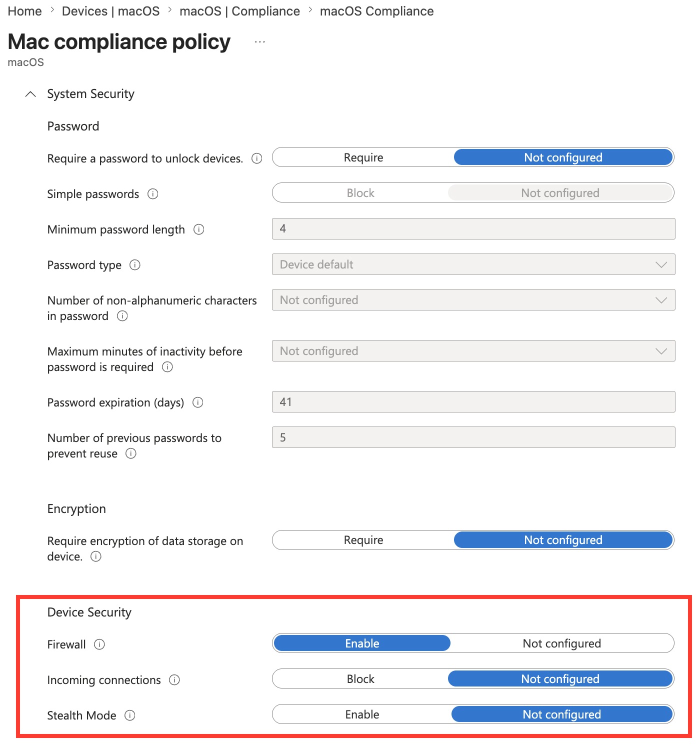This screenshot has width=700, height=748.
Task: Enable Stealth Mode
Action: 362,714
